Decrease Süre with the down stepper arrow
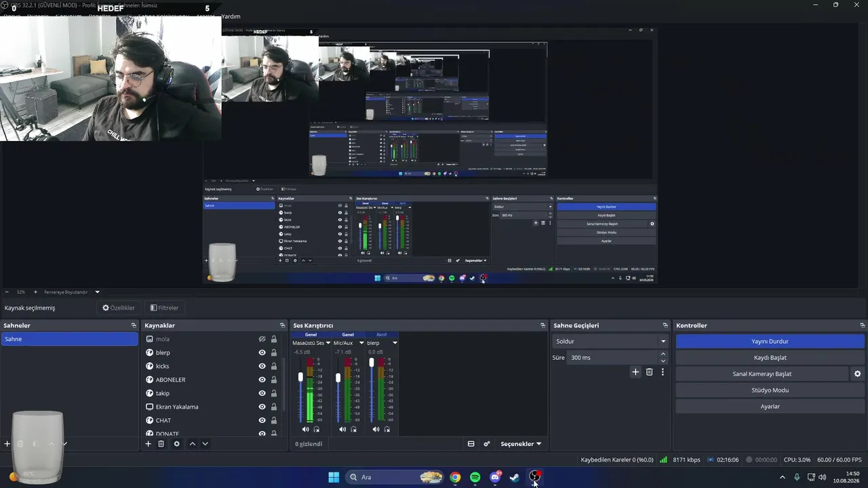Viewport: 868px width, 488px height. (663, 361)
